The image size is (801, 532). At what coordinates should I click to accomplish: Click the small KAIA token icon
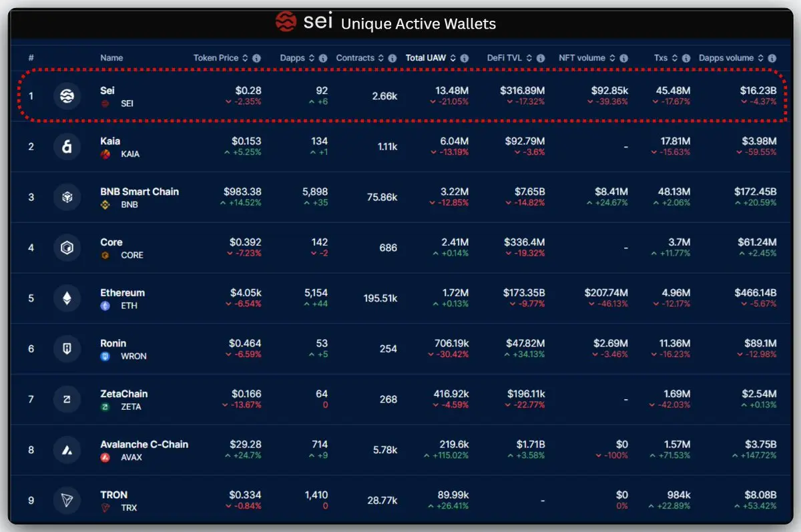click(x=105, y=154)
